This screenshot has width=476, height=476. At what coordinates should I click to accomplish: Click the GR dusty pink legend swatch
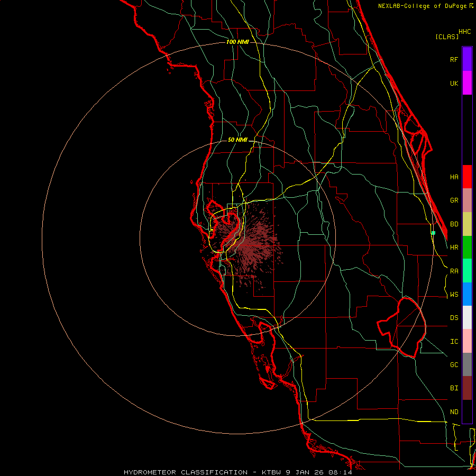pyautogui.click(x=467, y=200)
